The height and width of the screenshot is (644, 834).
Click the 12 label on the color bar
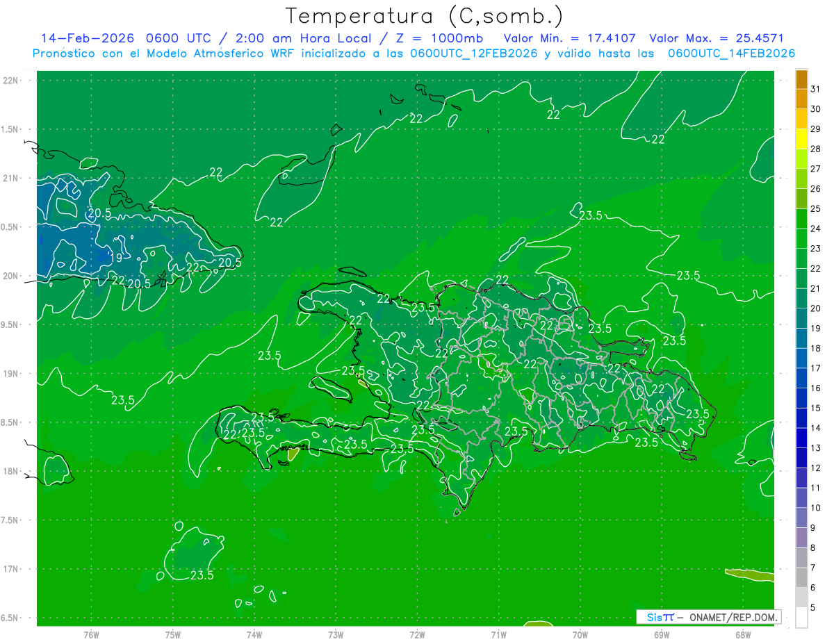coord(816,468)
